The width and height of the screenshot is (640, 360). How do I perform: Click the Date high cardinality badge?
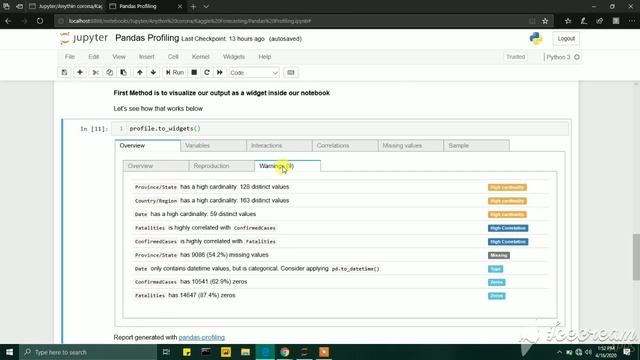pyautogui.click(x=507, y=214)
